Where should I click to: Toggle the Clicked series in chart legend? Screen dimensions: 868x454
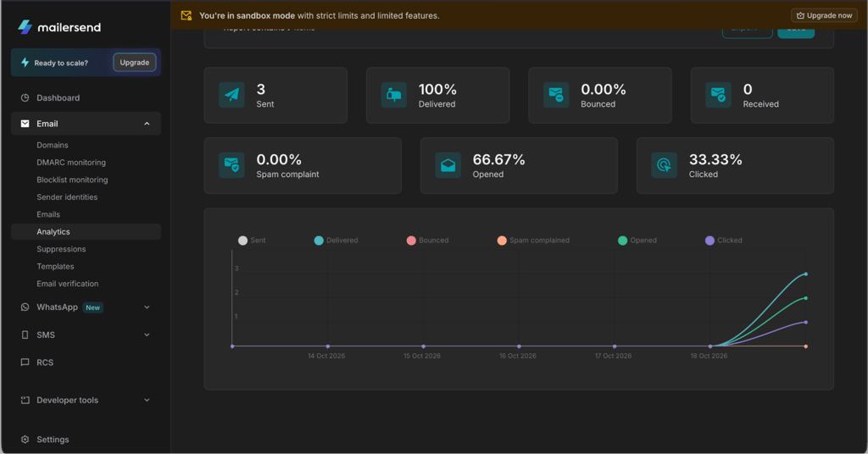coord(724,240)
